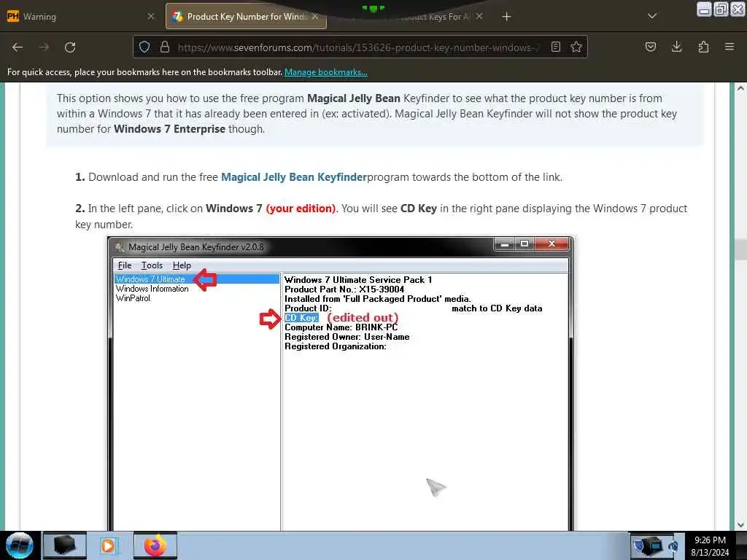Click the Firefox taskbar icon

coord(155,545)
